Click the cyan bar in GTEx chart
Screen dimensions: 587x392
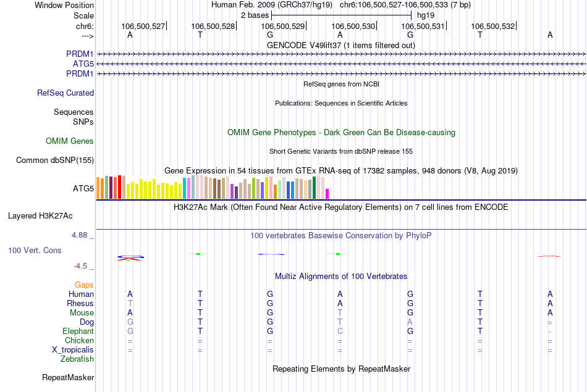[x=184, y=188]
